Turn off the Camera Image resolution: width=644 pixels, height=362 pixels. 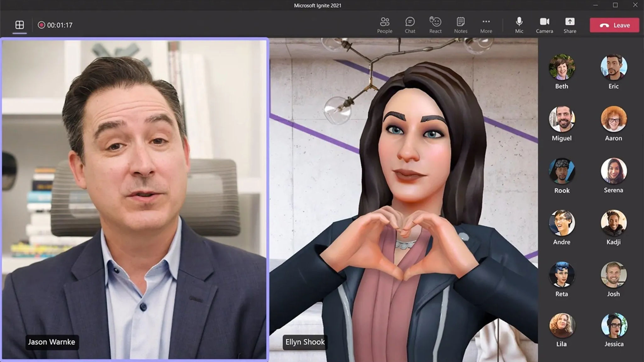pos(544,25)
